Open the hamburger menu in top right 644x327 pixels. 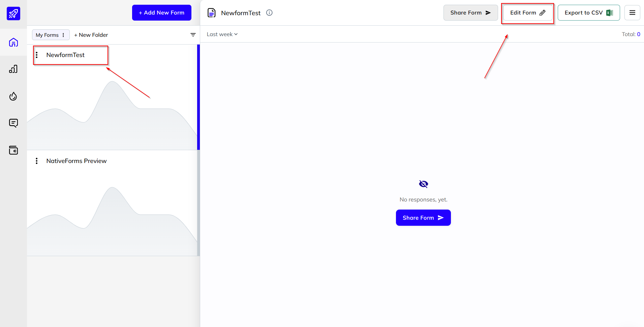tap(632, 12)
